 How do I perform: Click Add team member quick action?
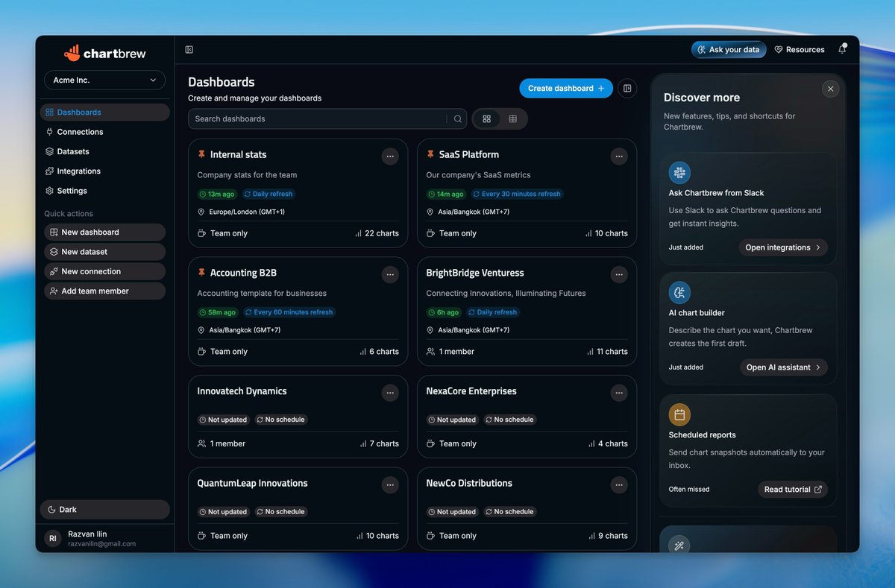(x=104, y=291)
